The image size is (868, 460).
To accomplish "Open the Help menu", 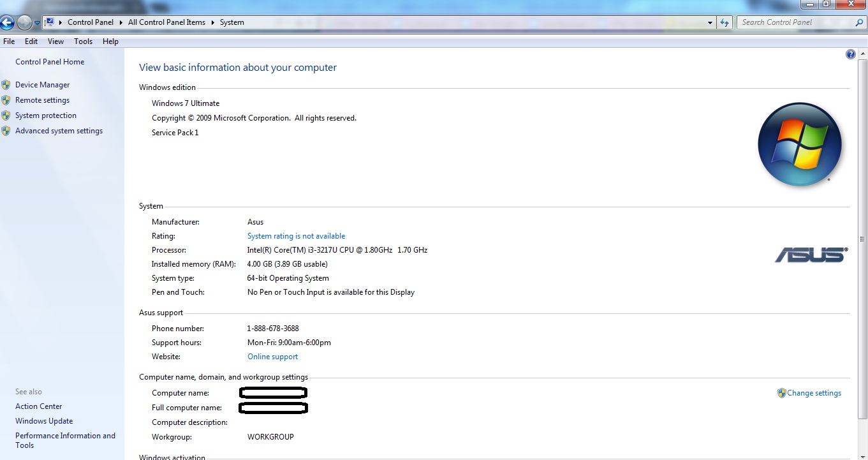I will click(110, 41).
